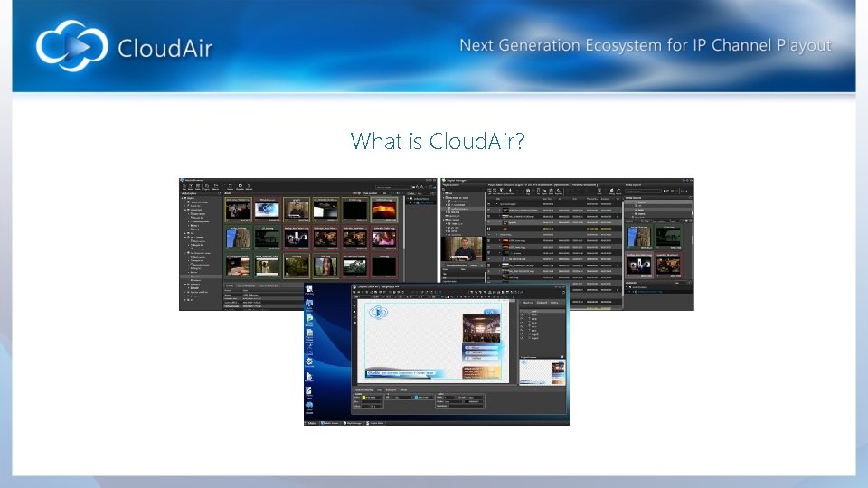Screen dimensions: 868x488
Task: Click 'Next Generation Ecosystem for IP Channel Playout' tagline
Action: (646, 45)
